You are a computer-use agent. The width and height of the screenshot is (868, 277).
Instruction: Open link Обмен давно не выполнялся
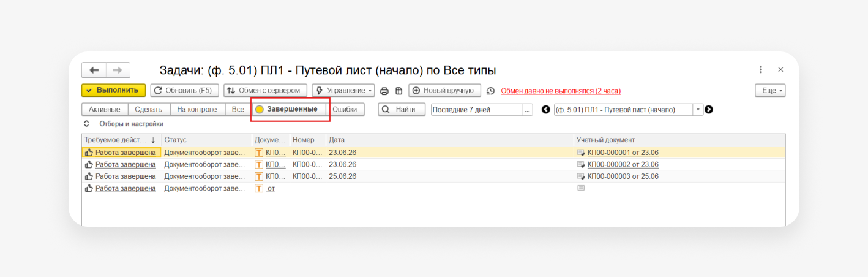pyautogui.click(x=561, y=91)
